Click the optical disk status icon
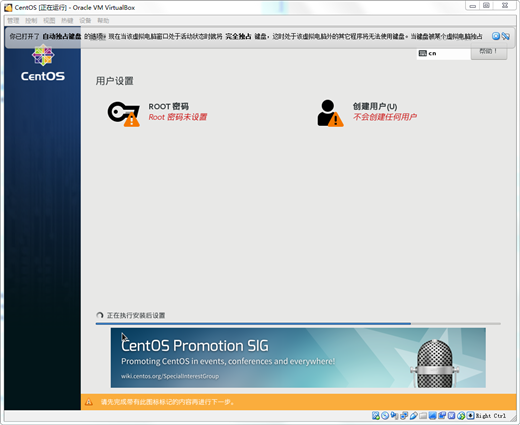Screen dimensions: 520x425 click(385, 415)
